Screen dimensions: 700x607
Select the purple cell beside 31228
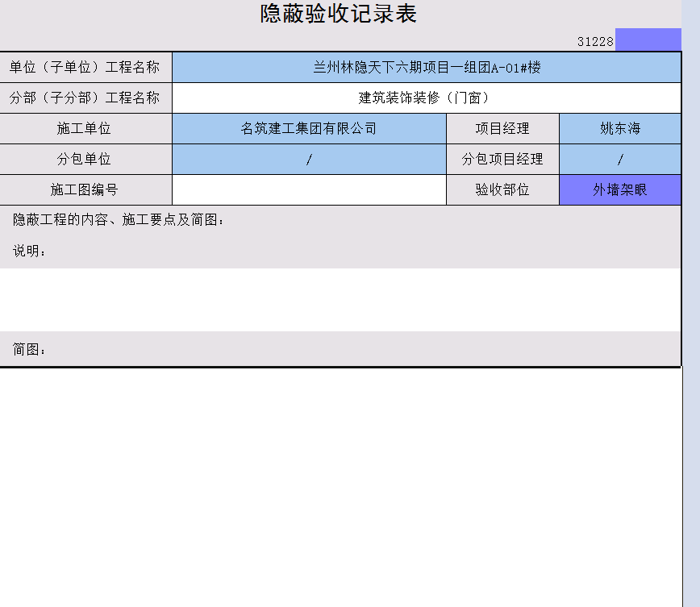(648, 40)
